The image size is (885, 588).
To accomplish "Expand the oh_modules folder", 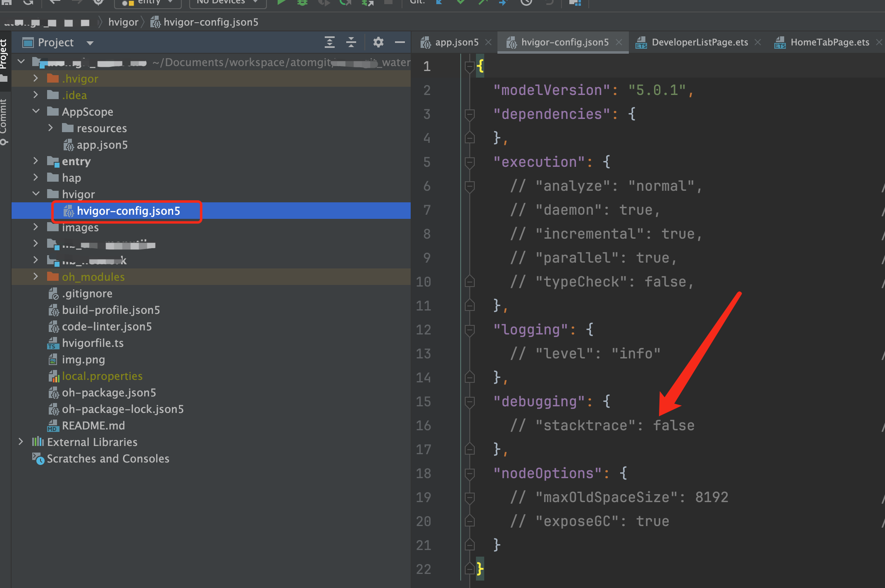I will pos(36,277).
